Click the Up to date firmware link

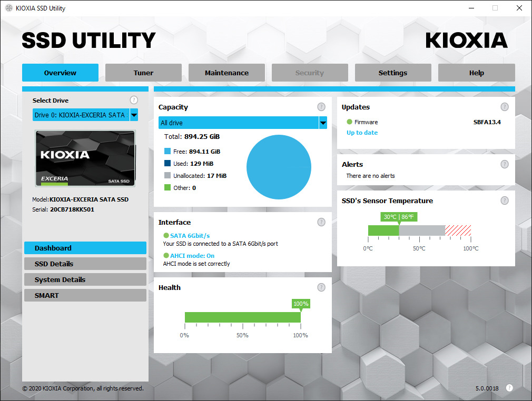pos(362,133)
